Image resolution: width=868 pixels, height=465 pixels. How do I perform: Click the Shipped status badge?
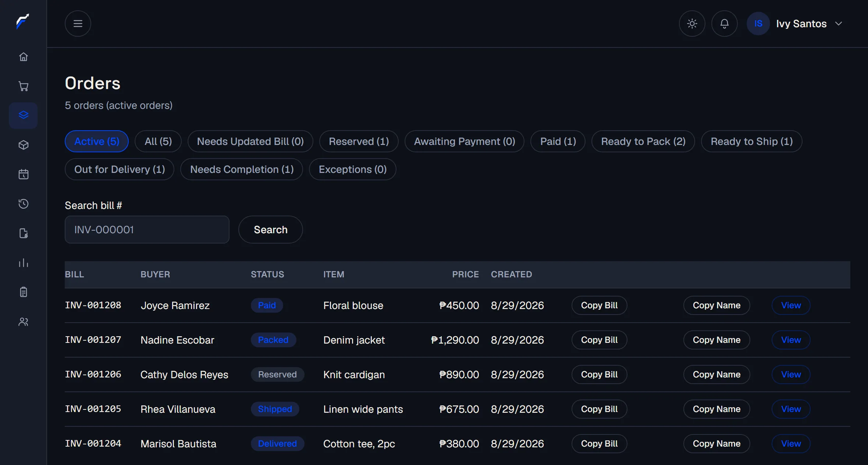coord(275,409)
